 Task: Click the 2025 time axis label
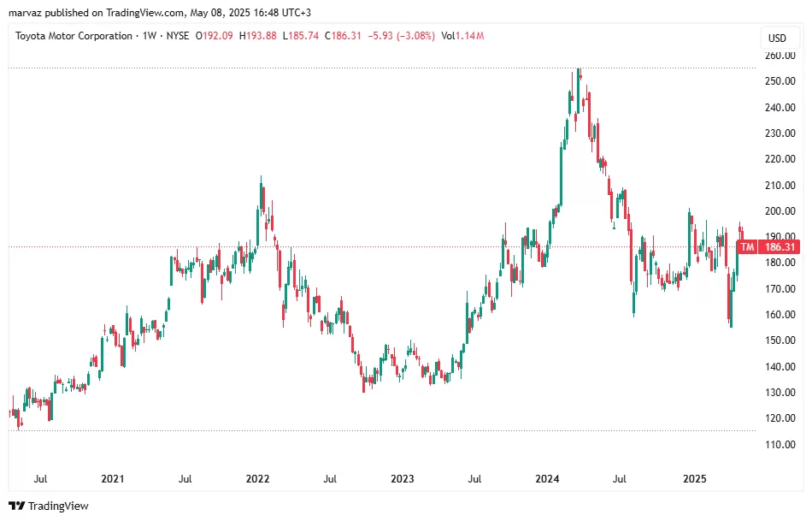(x=694, y=478)
